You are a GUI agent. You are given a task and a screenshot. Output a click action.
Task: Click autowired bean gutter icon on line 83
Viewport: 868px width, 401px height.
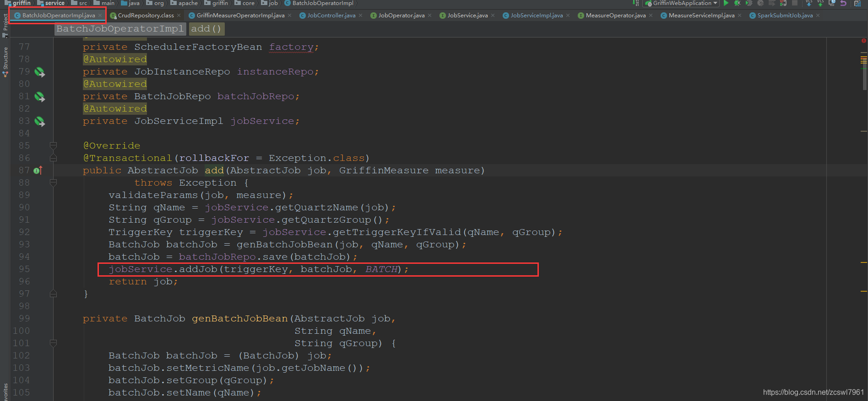pyautogui.click(x=40, y=121)
